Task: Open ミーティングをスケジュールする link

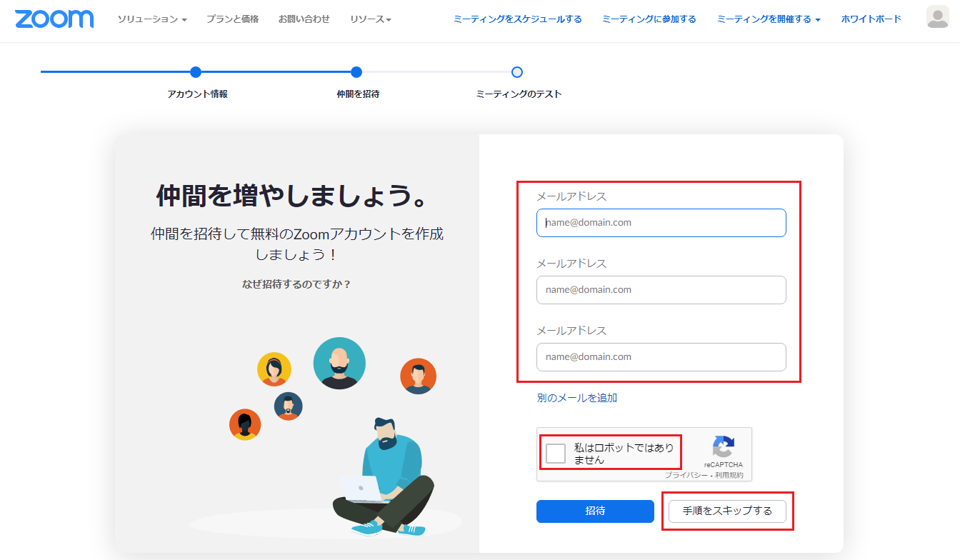Action: (517, 19)
